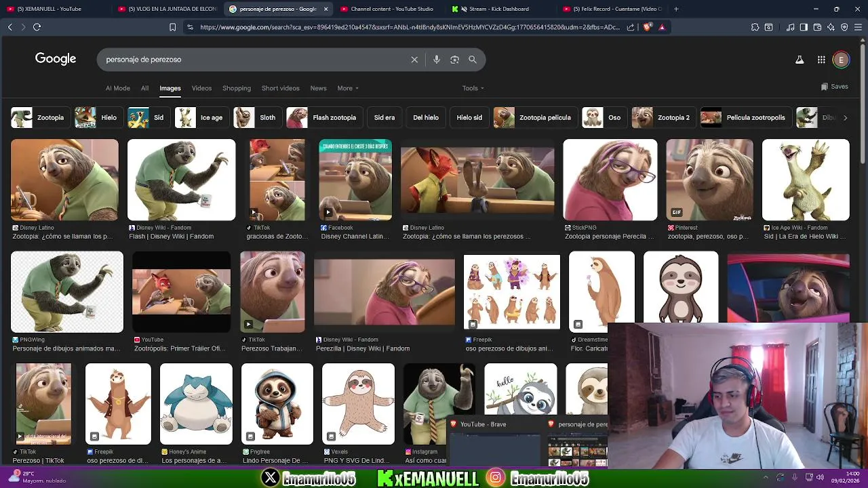The height and width of the screenshot is (488, 868).
Task: Filter images by Sid era chip
Action: click(x=384, y=117)
